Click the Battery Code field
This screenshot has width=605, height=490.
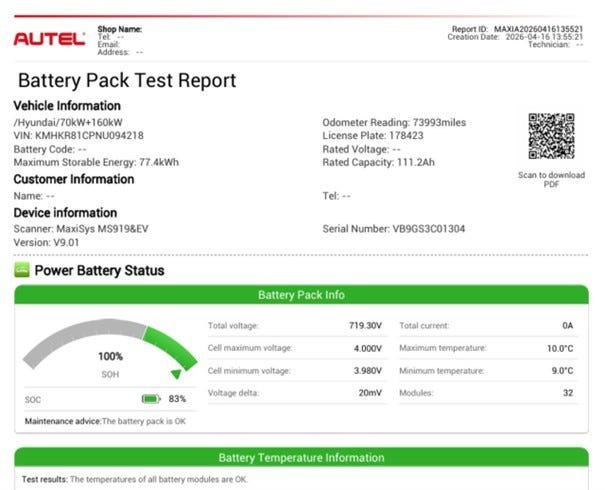coord(50,149)
